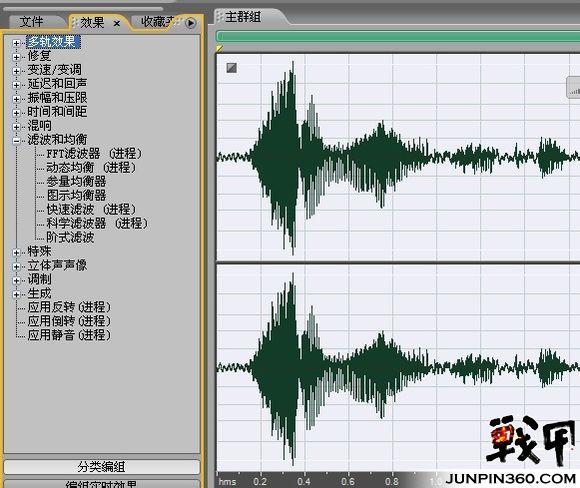Click the 分类编组 button

[x=101, y=467]
